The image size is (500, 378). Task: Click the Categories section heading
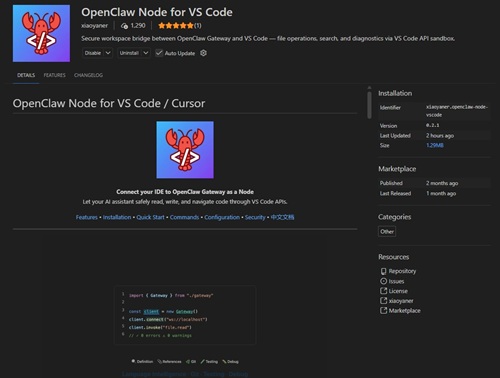click(394, 217)
